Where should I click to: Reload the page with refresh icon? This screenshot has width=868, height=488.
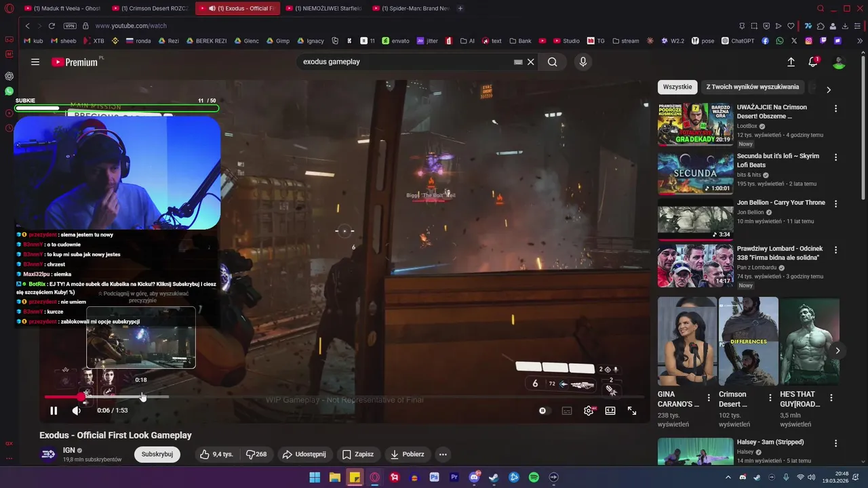click(52, 26)
